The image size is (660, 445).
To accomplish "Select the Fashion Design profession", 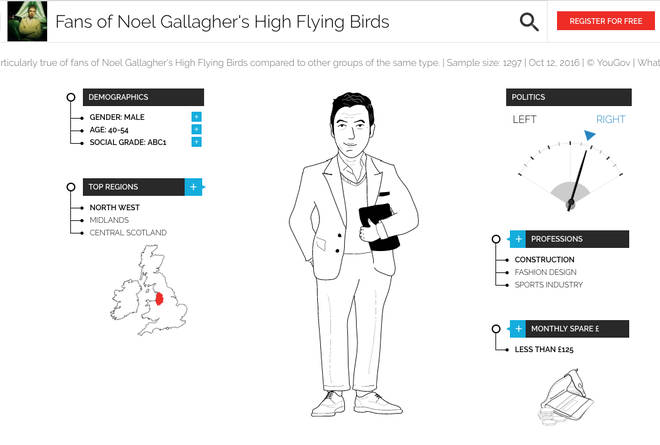I will [x=545, y=272].
